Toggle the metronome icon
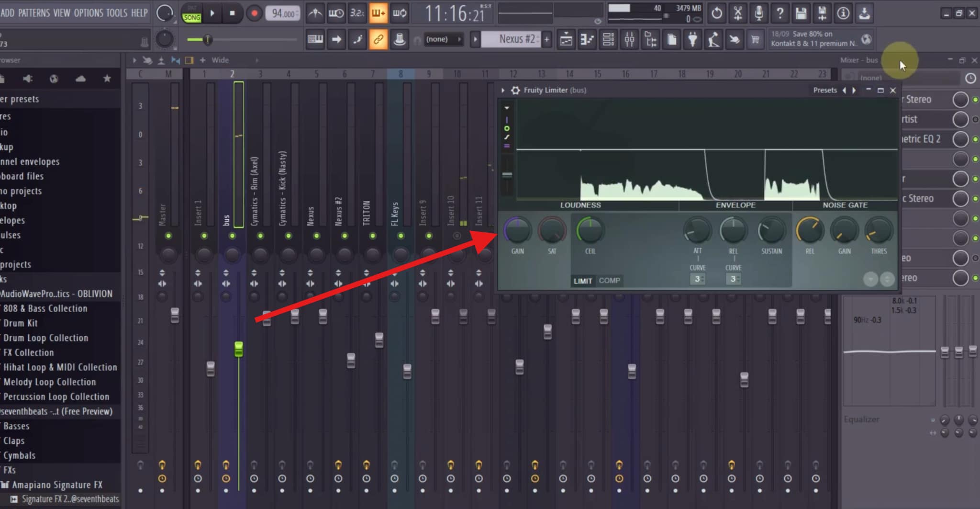 315,13
